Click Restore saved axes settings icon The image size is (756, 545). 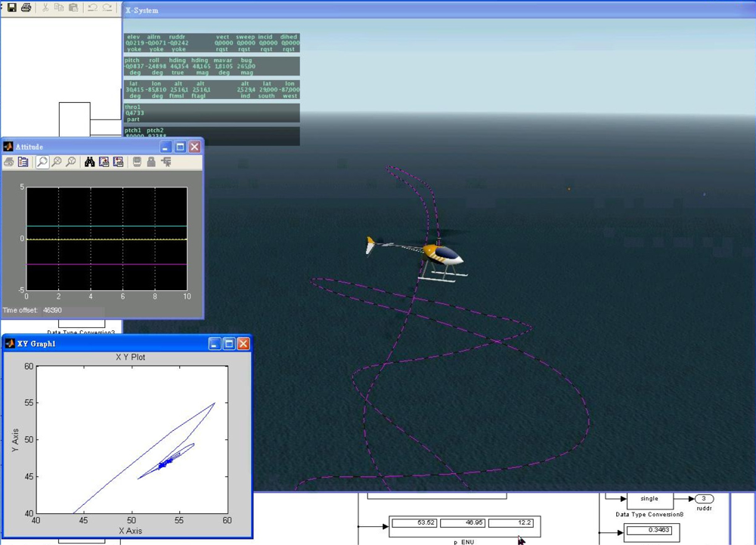pos(118,162)
